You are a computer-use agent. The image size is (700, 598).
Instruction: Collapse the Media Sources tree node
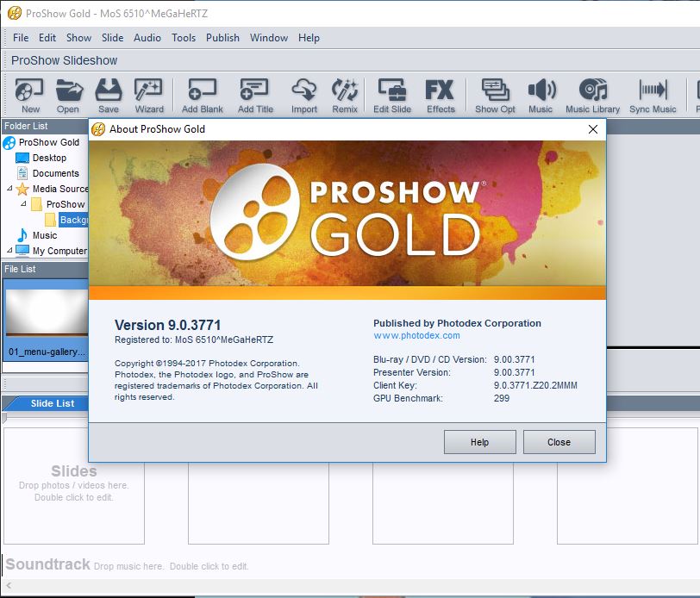coord(9,189)
